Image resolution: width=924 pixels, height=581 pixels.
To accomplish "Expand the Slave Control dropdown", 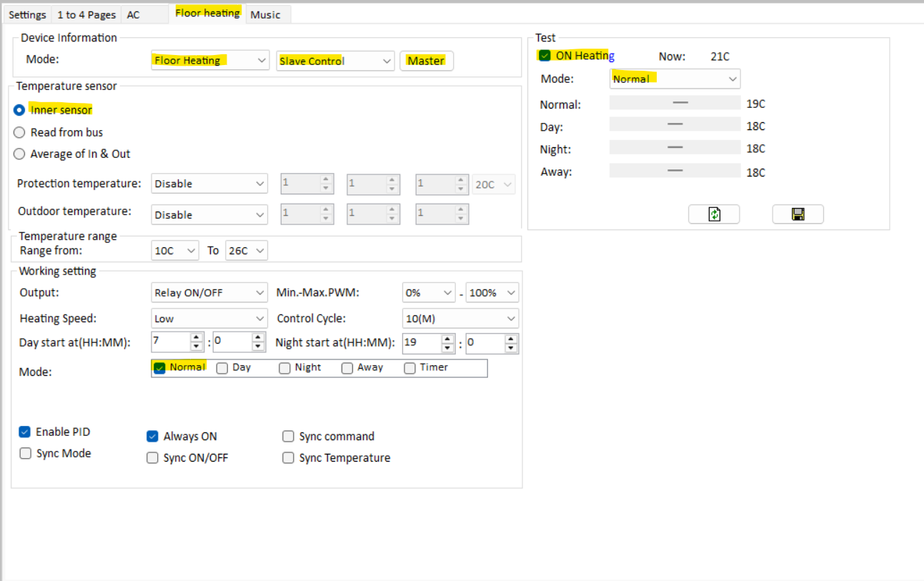I will (335, 61).
